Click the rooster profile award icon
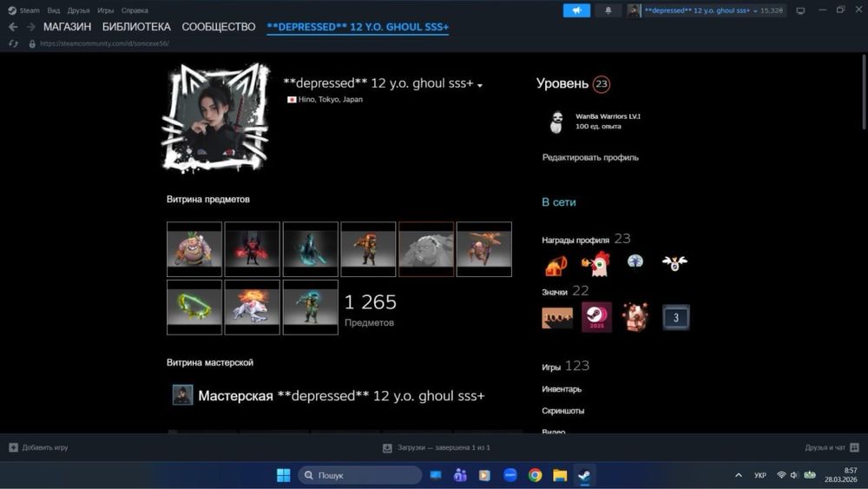Viewport: 868px width, 489px height. pos(596,263)
